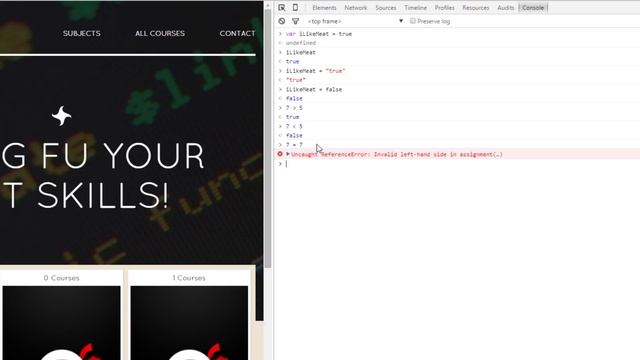Focus the console input prompt line
This screenshot has height=360, width=640.
[x=457, y=164]
